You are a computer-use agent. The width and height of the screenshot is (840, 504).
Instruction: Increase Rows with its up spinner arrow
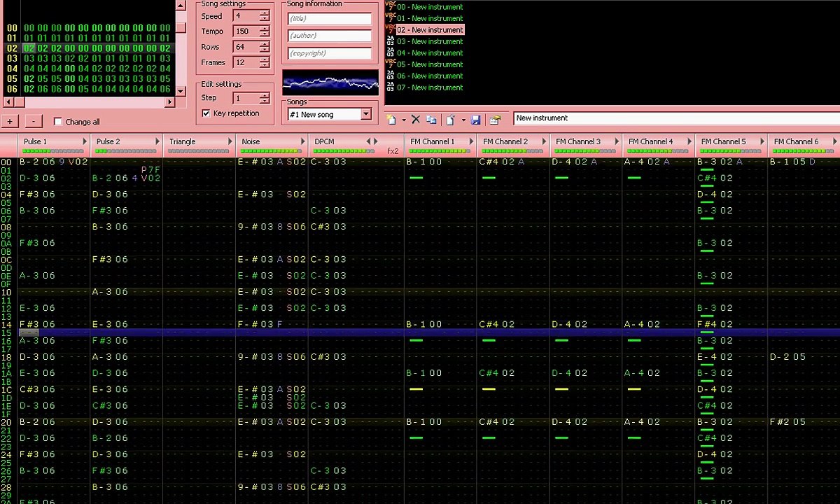pos(264,44)
